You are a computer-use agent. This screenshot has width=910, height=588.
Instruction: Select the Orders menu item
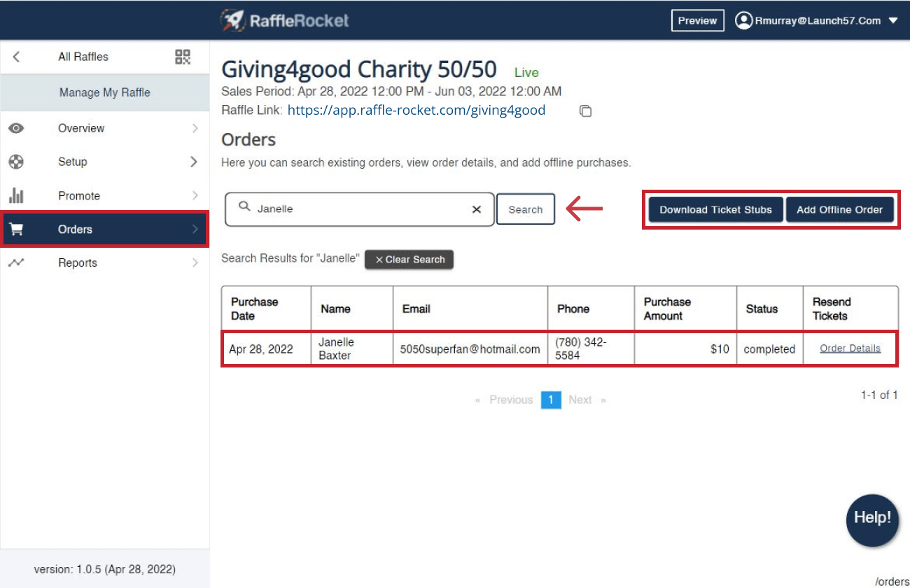point(105,230)
